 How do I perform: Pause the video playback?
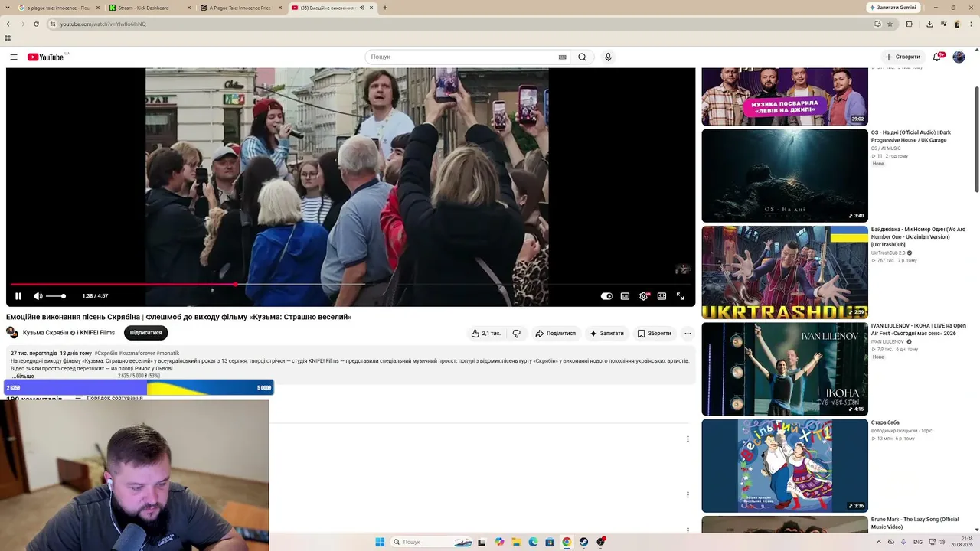pos(18,296)
